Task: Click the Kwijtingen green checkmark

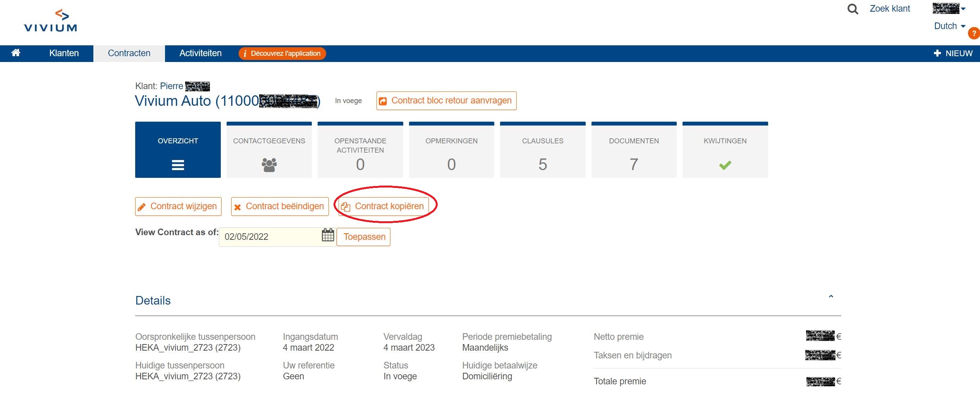Action: coord(725,165)
